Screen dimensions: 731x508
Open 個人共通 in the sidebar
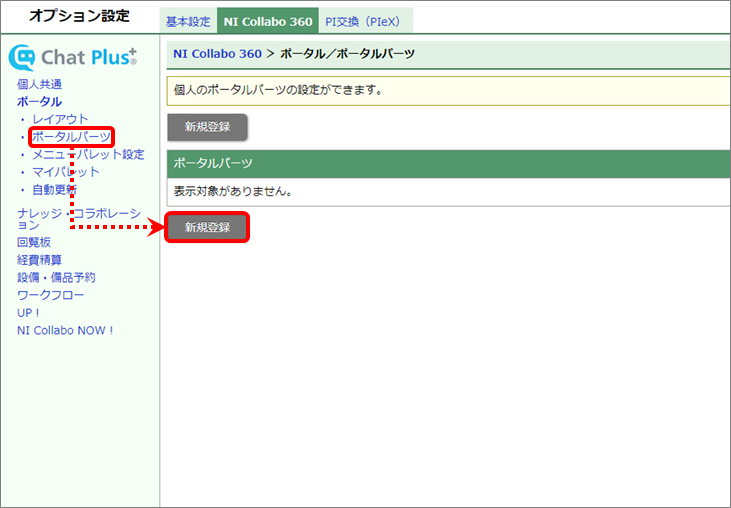coord(40,84)
